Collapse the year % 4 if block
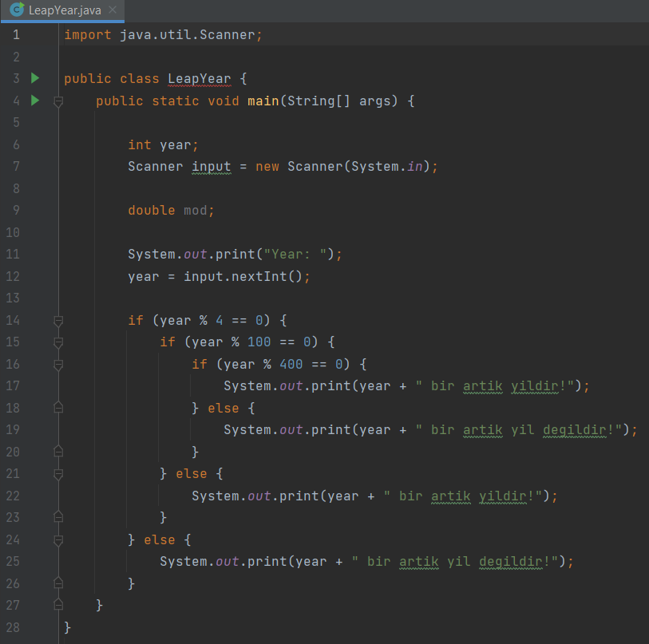649x644 pixels. tap(57, 320)
